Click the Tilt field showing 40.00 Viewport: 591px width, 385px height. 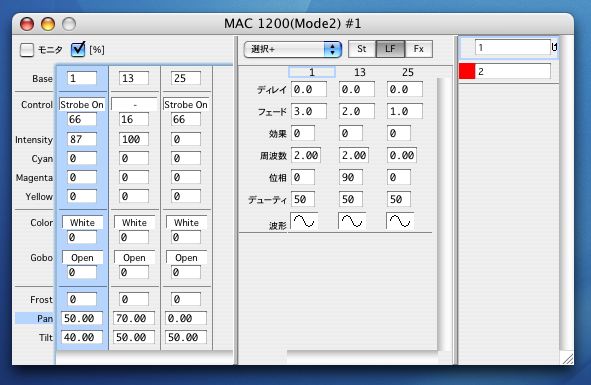(x=82, y=337)
